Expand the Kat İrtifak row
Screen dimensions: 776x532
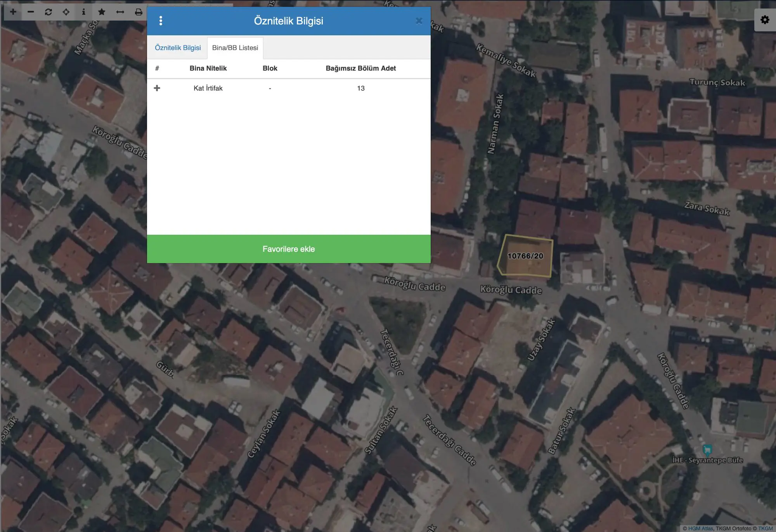pos(157,88)
